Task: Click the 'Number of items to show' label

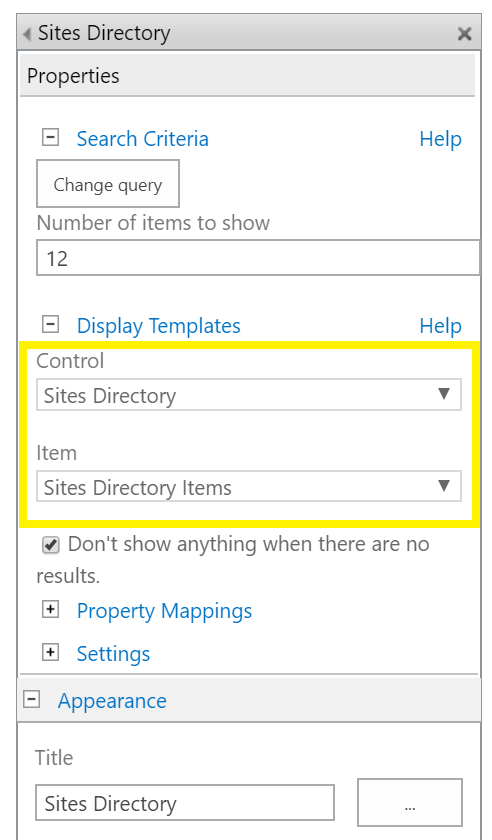Action: click(x=153, y=223)
